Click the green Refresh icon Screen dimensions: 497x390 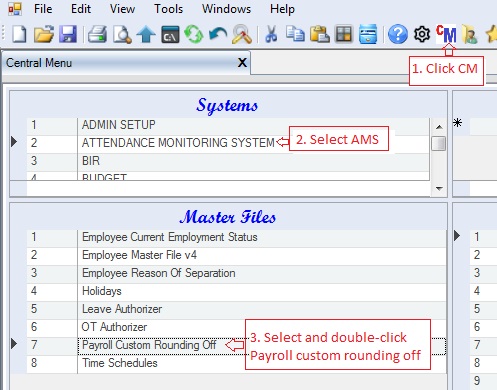[194, 34]
